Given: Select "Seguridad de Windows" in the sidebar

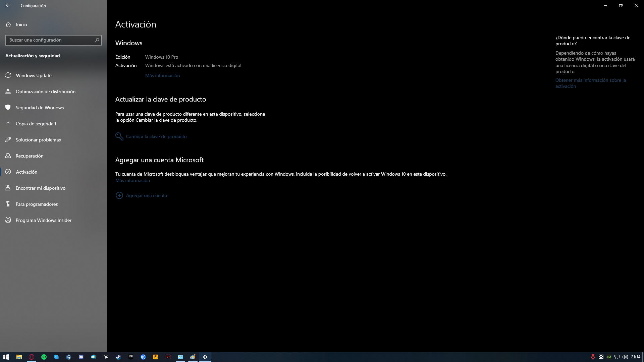Looking at the screenshot, I should [40, 108].
